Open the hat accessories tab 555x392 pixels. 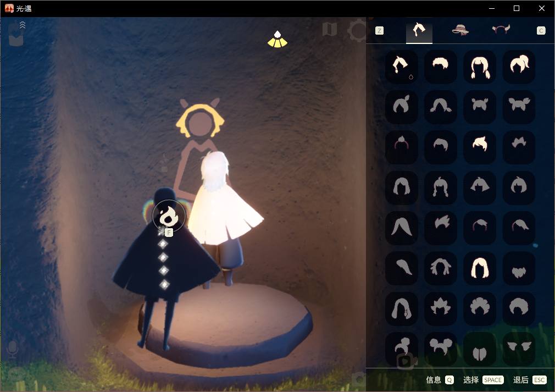tap(460, 30)
